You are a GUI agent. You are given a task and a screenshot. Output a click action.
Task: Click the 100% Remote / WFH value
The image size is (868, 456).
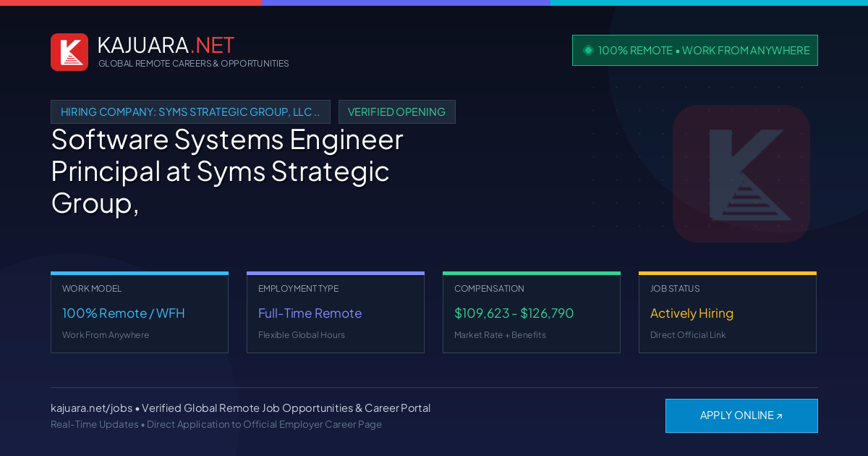click(124, 313)
